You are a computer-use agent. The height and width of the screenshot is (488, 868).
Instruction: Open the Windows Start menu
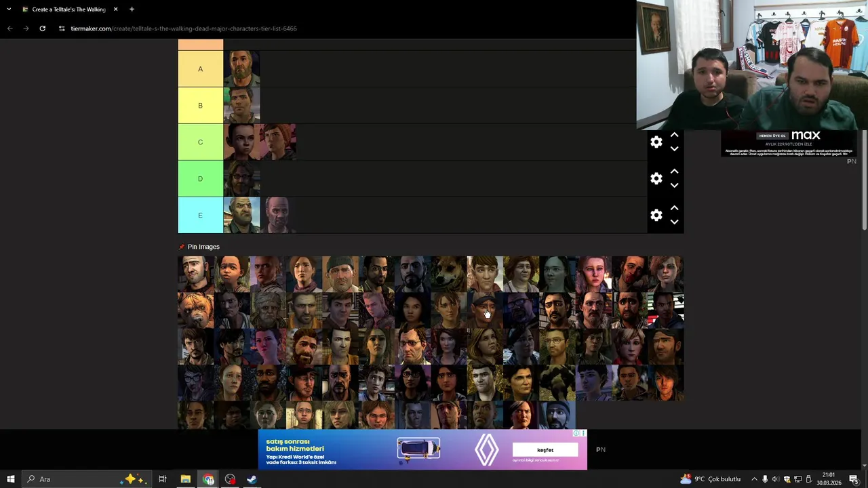(x=10, y=479)
